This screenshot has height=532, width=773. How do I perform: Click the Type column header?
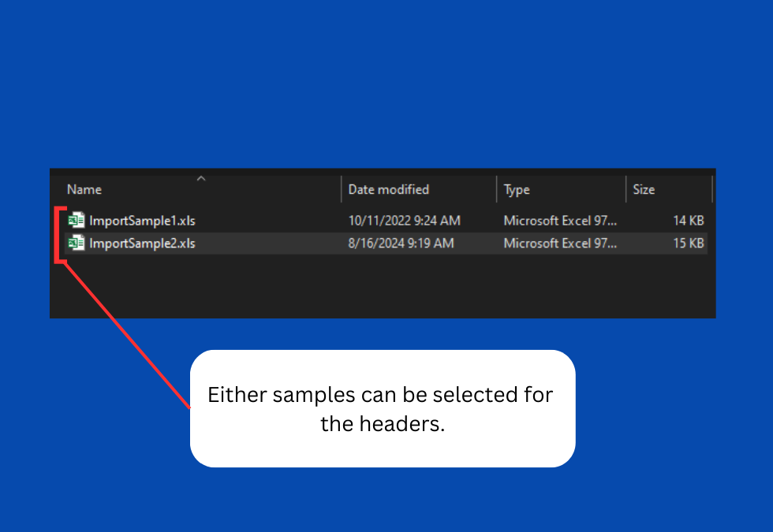pos(517,189)
